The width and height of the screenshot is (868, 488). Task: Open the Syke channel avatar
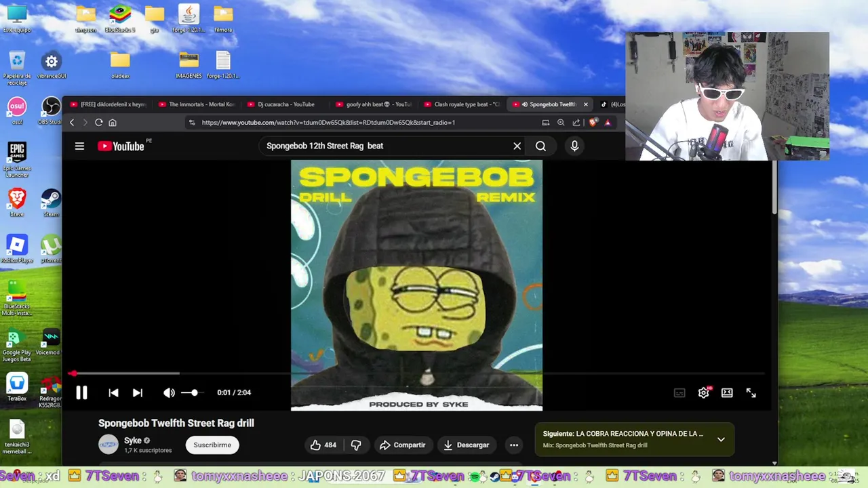click(108, 445)
